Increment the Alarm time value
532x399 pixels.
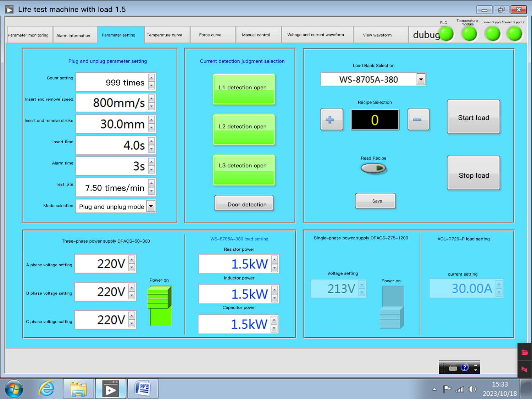point(151,162)
